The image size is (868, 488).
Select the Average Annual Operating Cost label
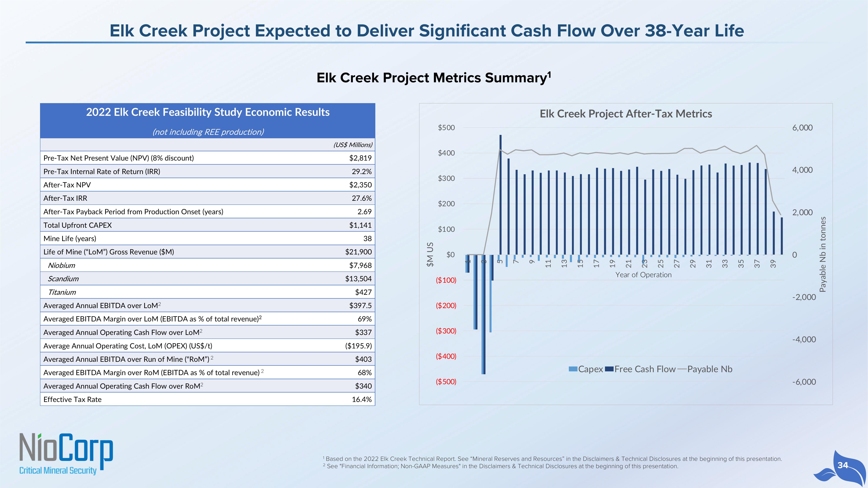tap(128, 346)
